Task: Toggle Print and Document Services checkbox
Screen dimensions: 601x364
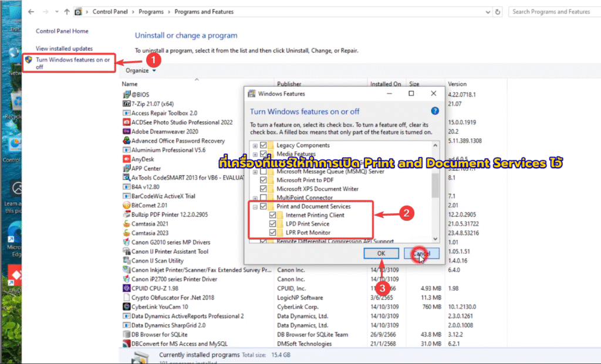Action: tap(264, 206)
